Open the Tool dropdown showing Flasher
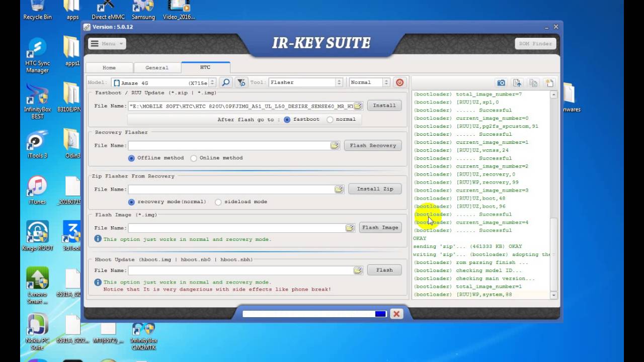644x362 pixels. pos(306,82)
